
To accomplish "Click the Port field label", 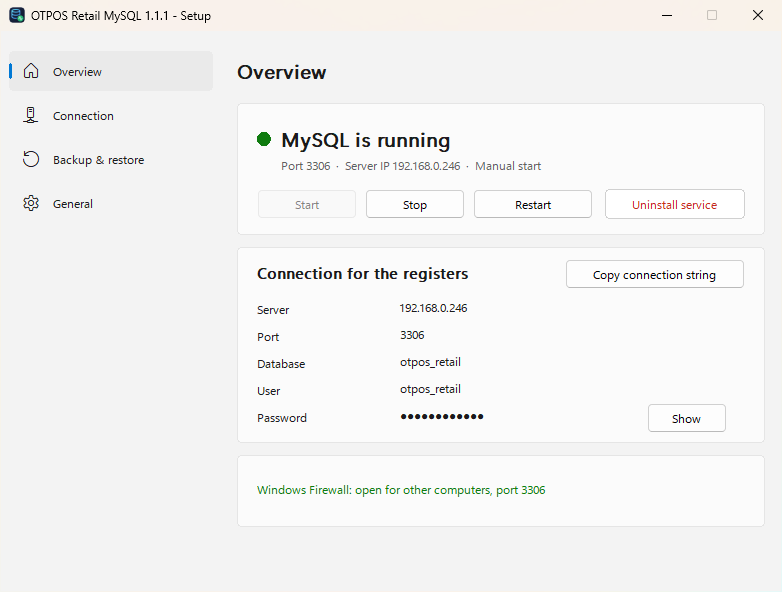I will 268,337.
